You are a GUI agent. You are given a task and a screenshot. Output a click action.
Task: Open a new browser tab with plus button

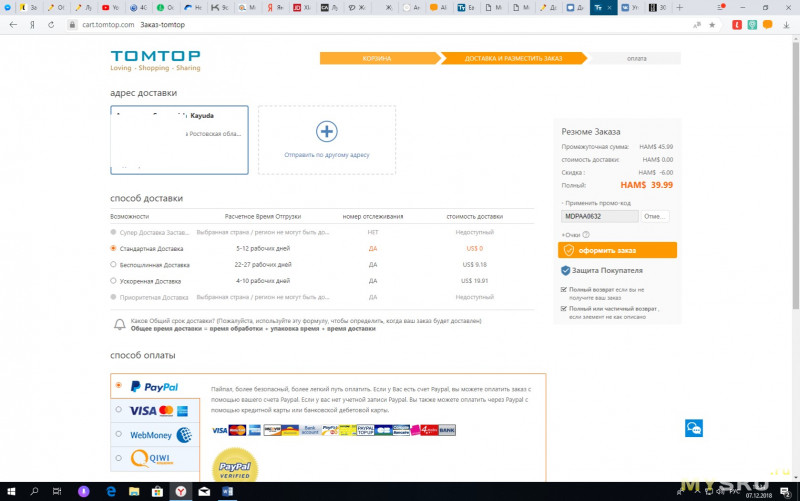point(679,8)
